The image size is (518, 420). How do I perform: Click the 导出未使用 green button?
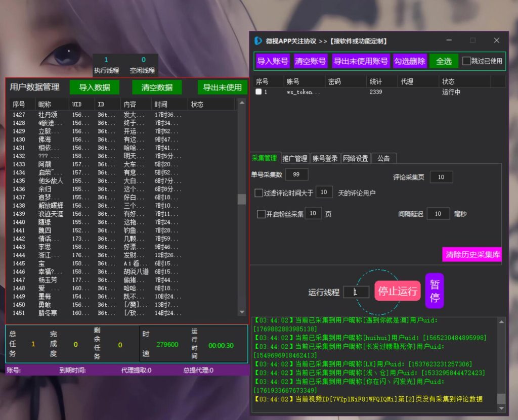[x=223, y=87]
